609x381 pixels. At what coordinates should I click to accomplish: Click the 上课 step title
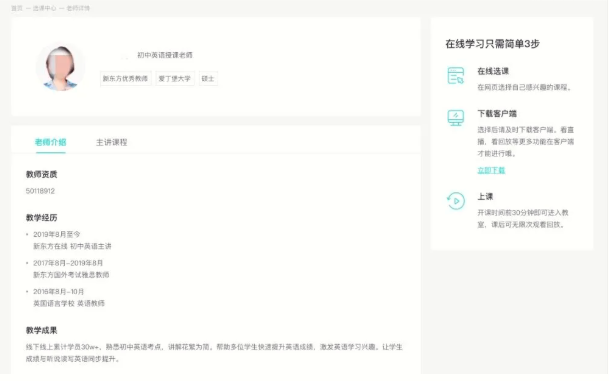(485, 197)
